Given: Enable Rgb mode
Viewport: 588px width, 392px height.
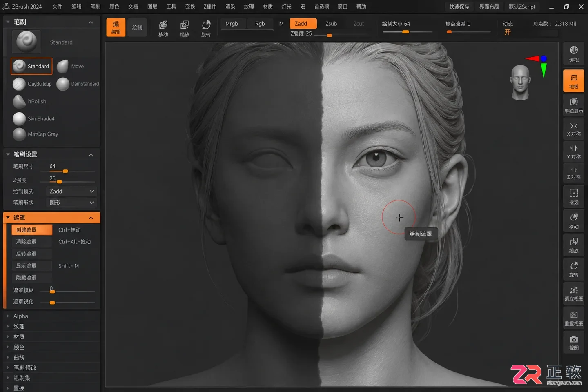Looking at the screenshot, I should click(x=260, y=24).
